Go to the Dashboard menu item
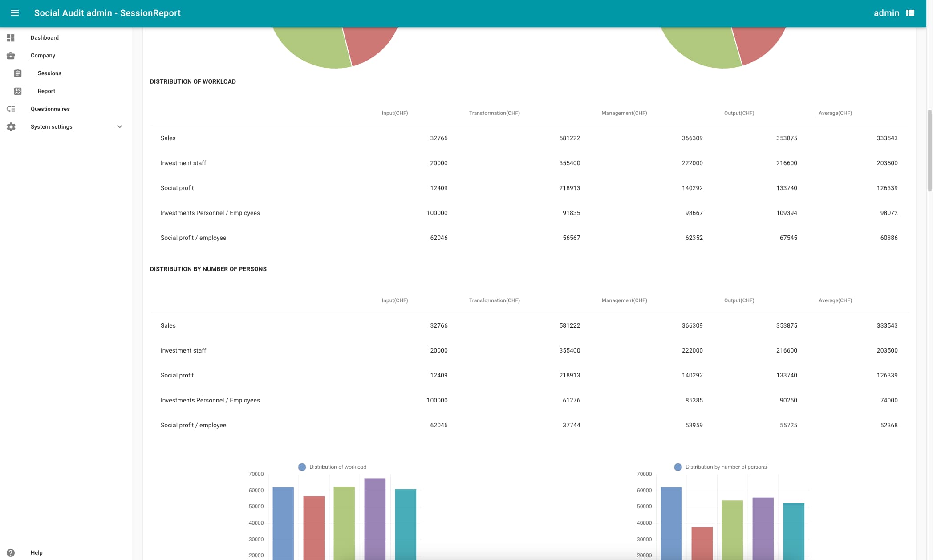 pos(45,38)
